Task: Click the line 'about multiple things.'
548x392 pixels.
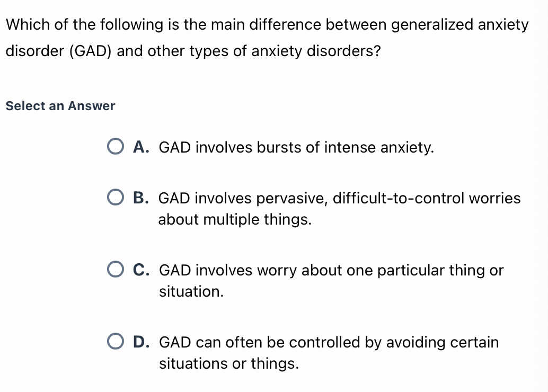Action: [x=235, y=220]
